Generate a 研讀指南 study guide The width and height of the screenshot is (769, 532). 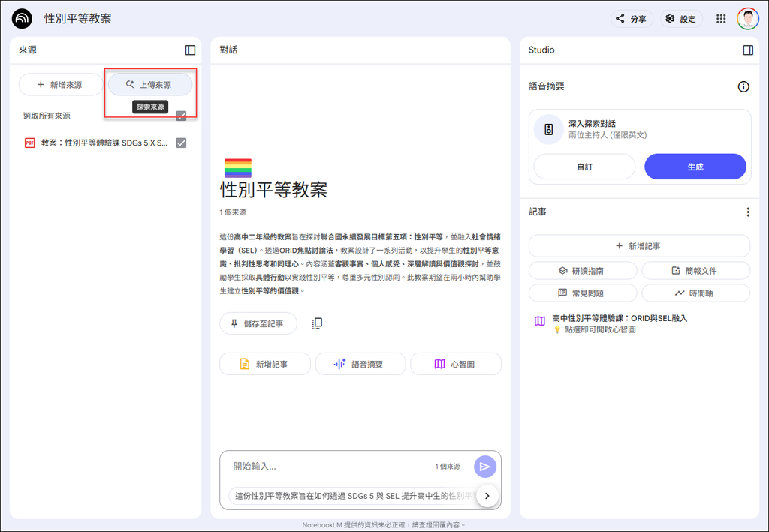point(583,270)
